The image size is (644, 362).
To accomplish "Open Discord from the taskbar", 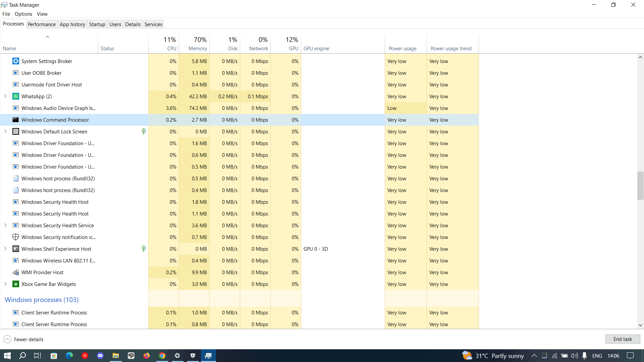I will 100,356.
